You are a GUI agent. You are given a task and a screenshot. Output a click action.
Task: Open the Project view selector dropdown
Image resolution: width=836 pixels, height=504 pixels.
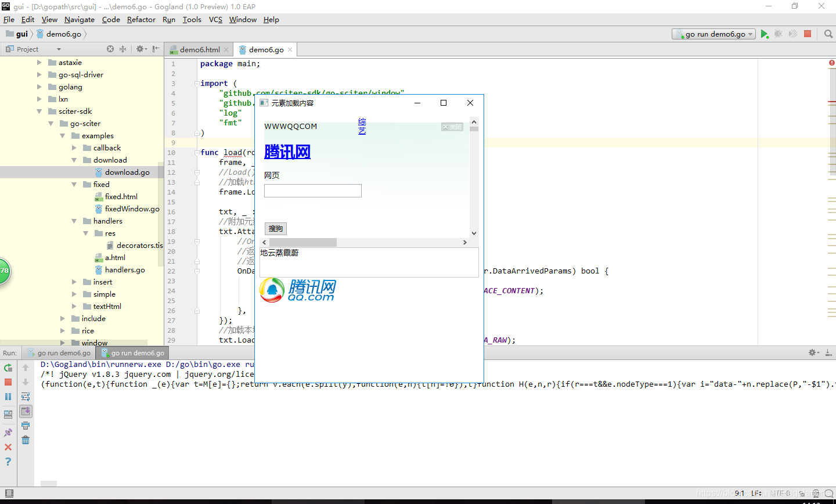(59, 49)
